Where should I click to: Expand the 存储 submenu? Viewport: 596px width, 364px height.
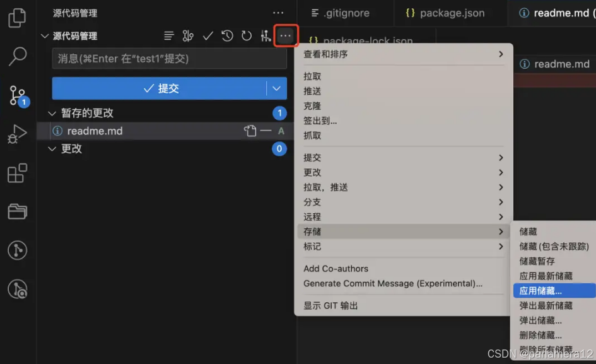pyautogui.click(x=403, y=232)
